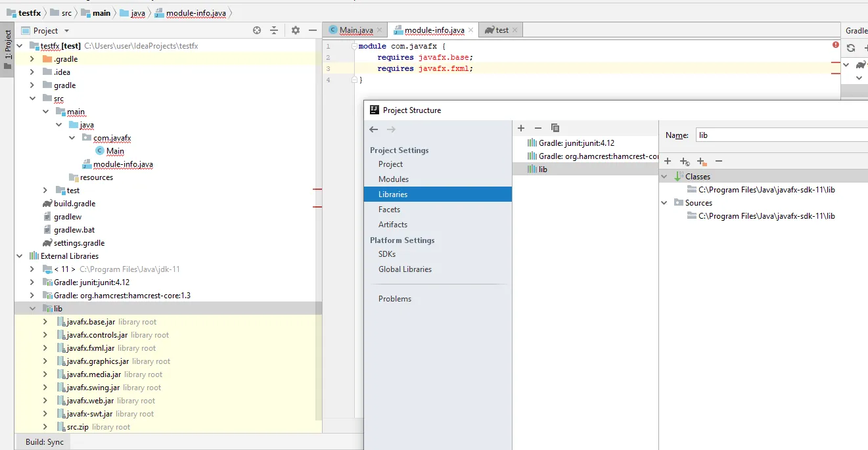The width and height of the screenshot is (868, 450).
Task: Switch to module-info.java editor tab
Action: point(434,30)
